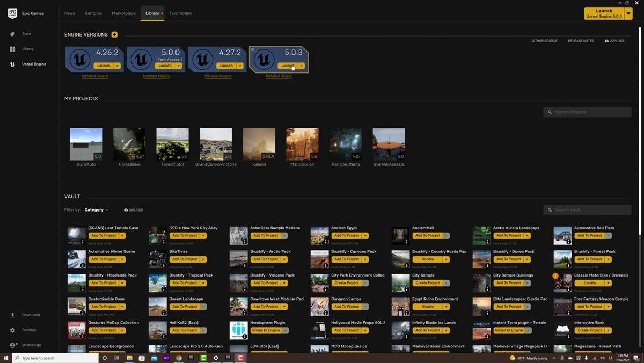
Task: Open the Iceland project thumbnail
Action: (x=259, y=144)
